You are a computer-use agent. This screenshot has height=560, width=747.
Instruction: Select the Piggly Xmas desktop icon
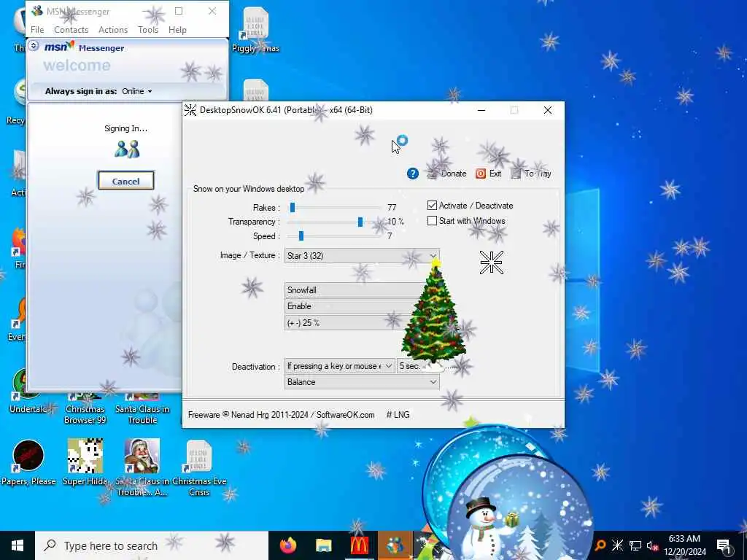click(256, 29)
